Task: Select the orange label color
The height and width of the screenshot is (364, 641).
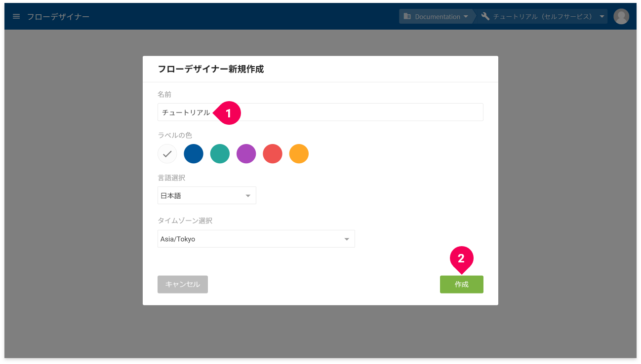Action: pos(299,154)
